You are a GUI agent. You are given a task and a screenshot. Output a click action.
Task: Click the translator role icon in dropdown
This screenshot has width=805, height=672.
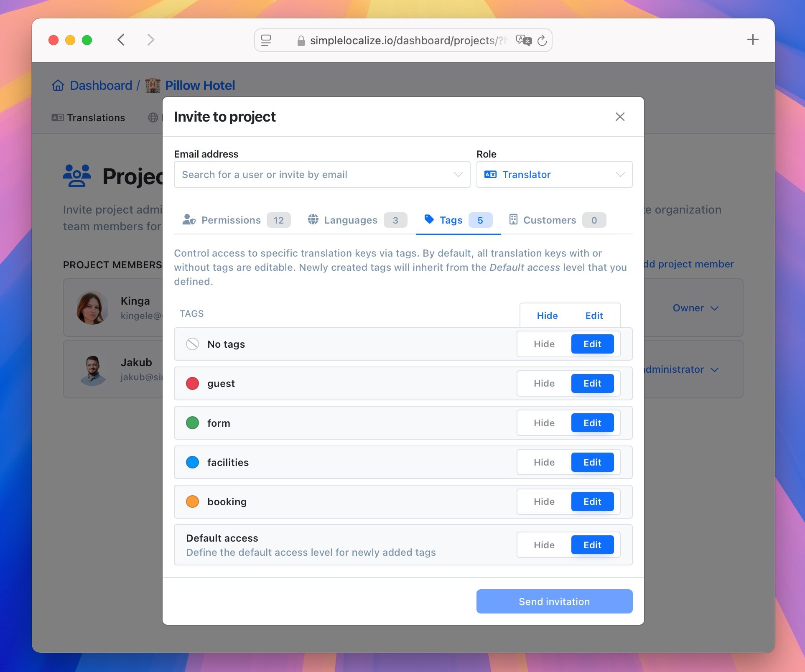coord(492,174)
